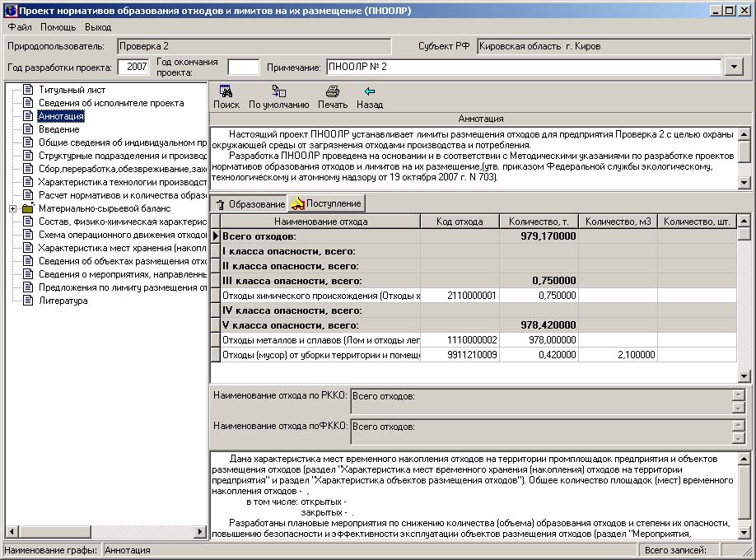Click the Год окончания проекта field
This screenshot has width=756, height=560.
point(243,67)
